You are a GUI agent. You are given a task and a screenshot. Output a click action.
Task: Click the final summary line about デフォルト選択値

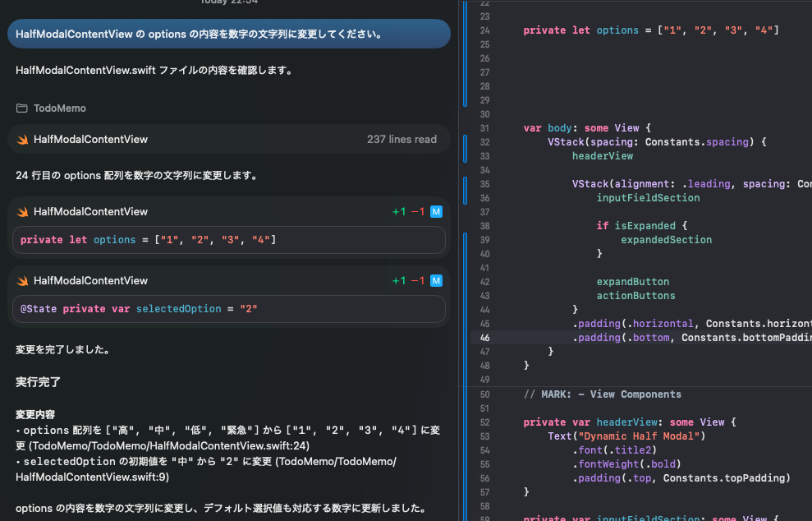(222, 508)
